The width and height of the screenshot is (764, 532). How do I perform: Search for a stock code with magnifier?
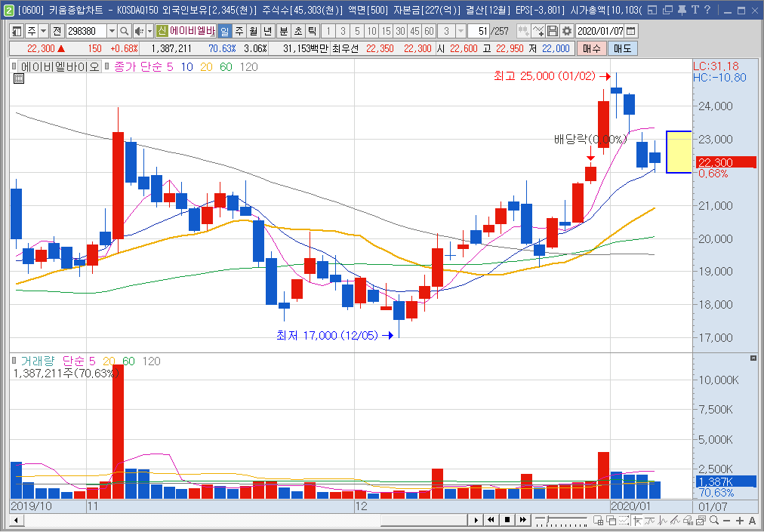point(125,32)
